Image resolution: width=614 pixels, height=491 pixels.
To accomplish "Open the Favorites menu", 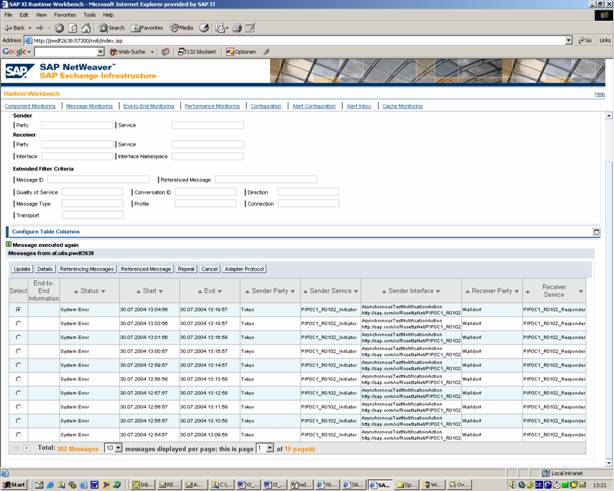I will pyautogui.click(x=65, y=15).
